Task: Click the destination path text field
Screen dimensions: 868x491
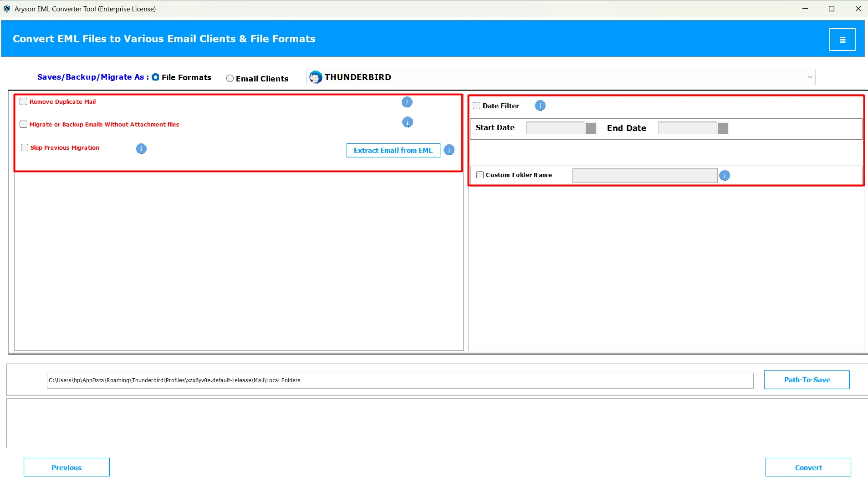Action: click(x=400, y=380)
